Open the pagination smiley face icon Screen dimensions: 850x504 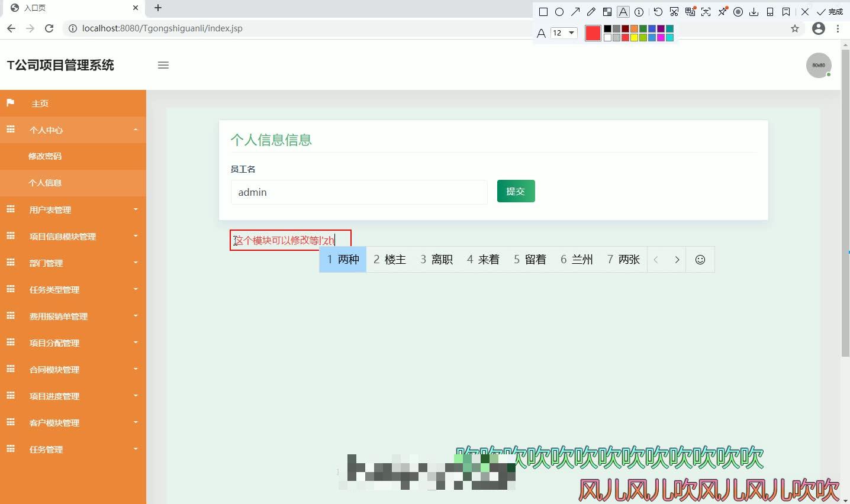pos(700,259)
